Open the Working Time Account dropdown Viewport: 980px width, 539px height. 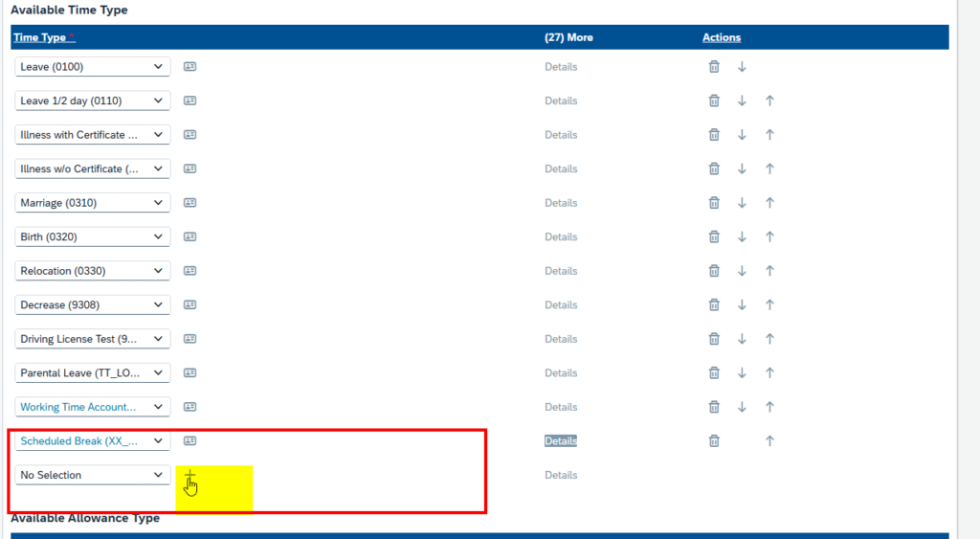click(93, 407)
